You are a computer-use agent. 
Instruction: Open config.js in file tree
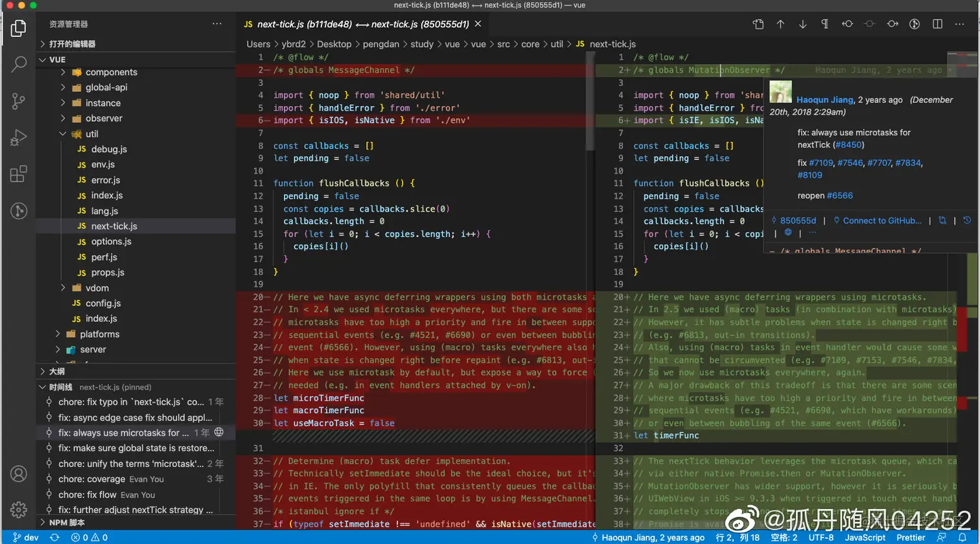point(135,303)
